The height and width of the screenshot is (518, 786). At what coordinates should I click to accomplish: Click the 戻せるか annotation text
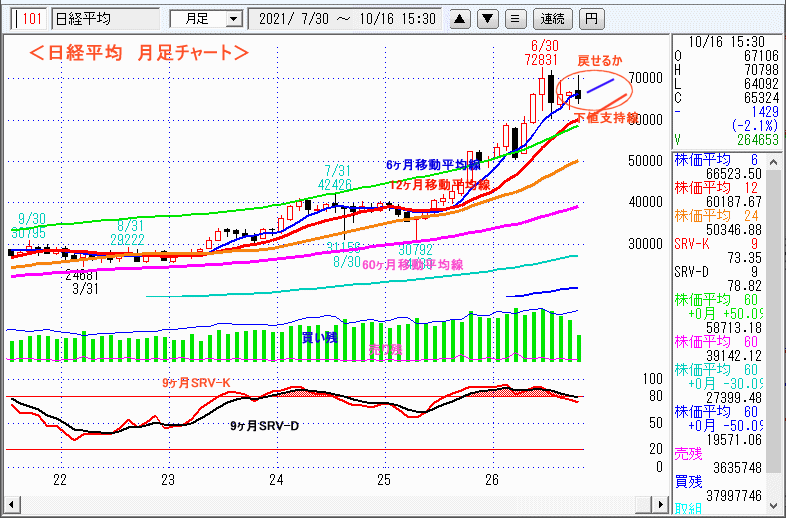coord(600,61)
